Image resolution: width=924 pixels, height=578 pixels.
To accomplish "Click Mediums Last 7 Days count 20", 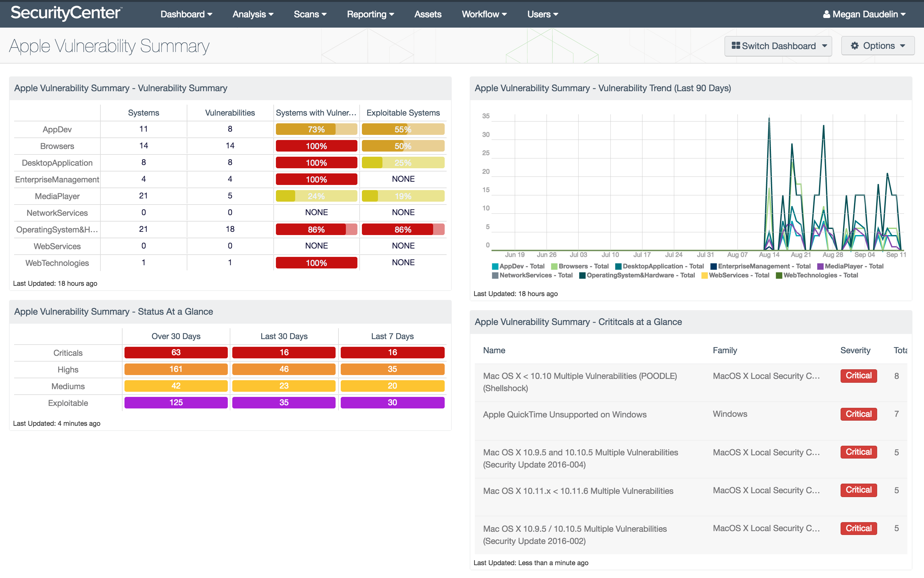I will (392, 386).
